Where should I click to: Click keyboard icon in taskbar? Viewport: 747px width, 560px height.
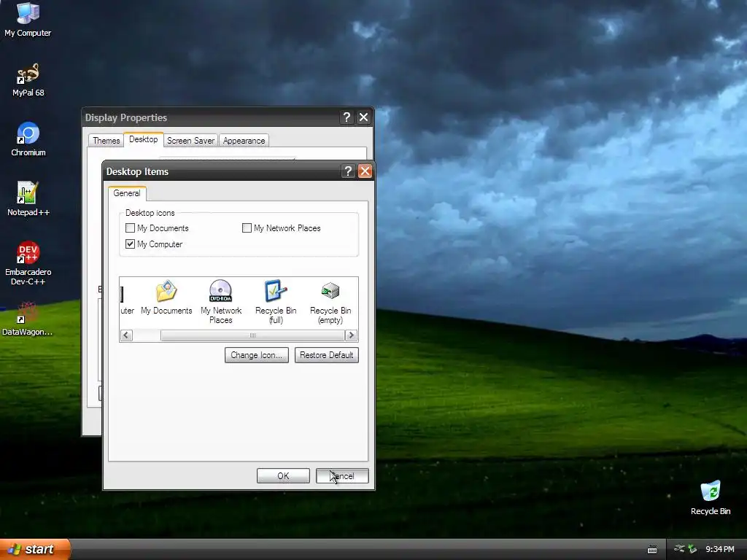[x=652, y=550]
